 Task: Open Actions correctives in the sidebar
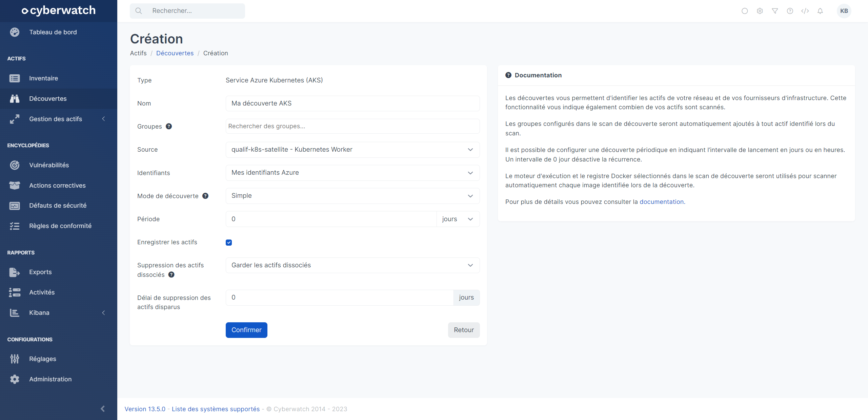(59, 186)
